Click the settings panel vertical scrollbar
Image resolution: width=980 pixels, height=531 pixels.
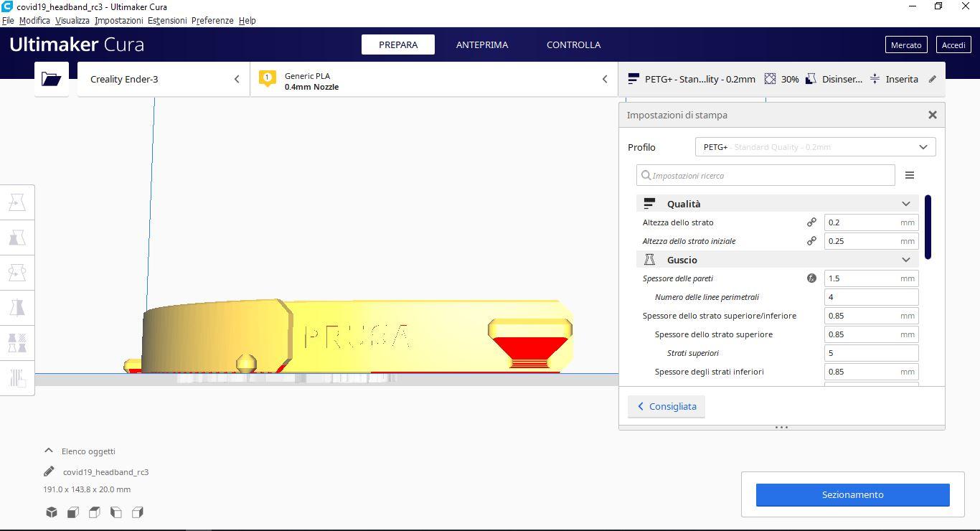click(928, 227)
